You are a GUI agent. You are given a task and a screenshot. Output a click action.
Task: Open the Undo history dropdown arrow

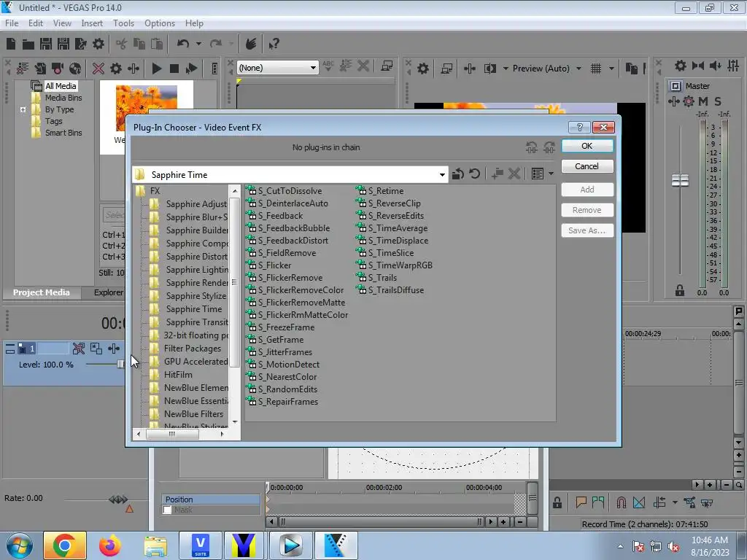(x=198, y=44)
